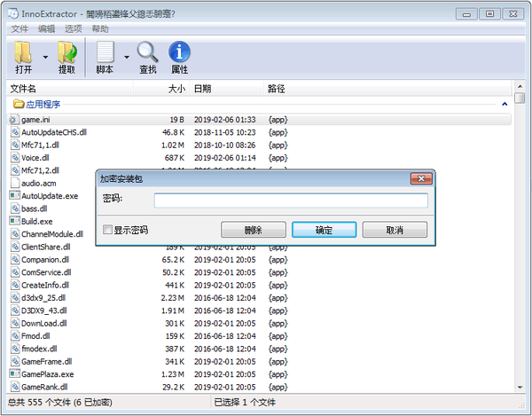Click the Mfc71,1.dll file icon
Image resolution: width=532 pixels, height=416 pixels.
coord(15,145)
